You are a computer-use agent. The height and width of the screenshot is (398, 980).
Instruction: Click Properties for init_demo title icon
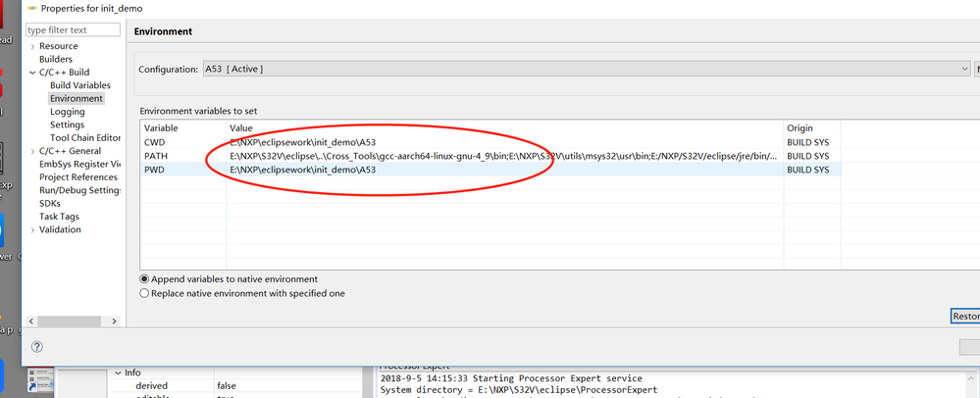tap(33, 8)
